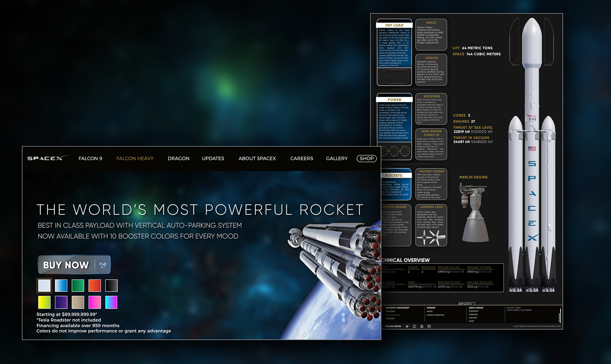This screenshot has width=611, height=364.
Task: Open the footer Gallery link
Action: [473, 318]
